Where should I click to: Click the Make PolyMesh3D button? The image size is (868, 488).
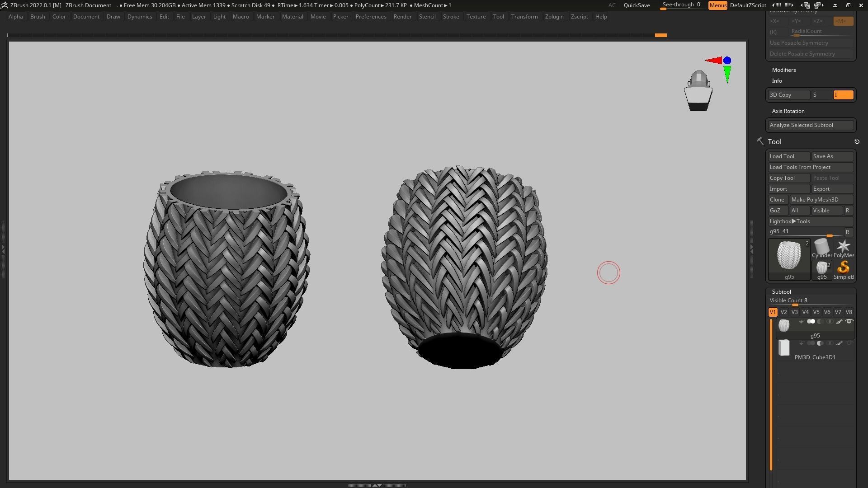tap(821, 200)
